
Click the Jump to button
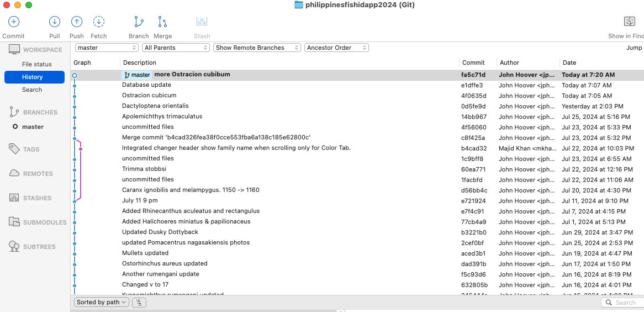[635, 48]
